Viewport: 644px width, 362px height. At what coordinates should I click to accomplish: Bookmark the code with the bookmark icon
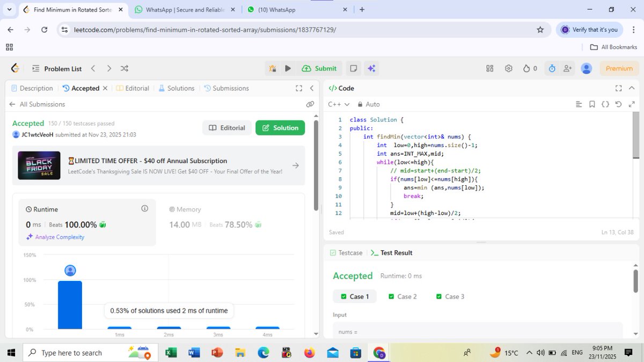tap(592, 104)
